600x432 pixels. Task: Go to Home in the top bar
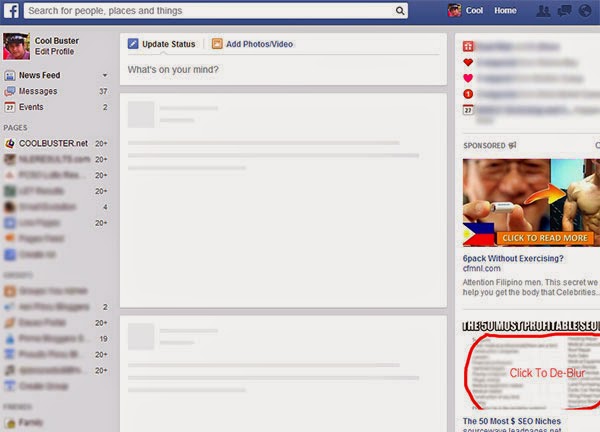(x=505, y=11)
